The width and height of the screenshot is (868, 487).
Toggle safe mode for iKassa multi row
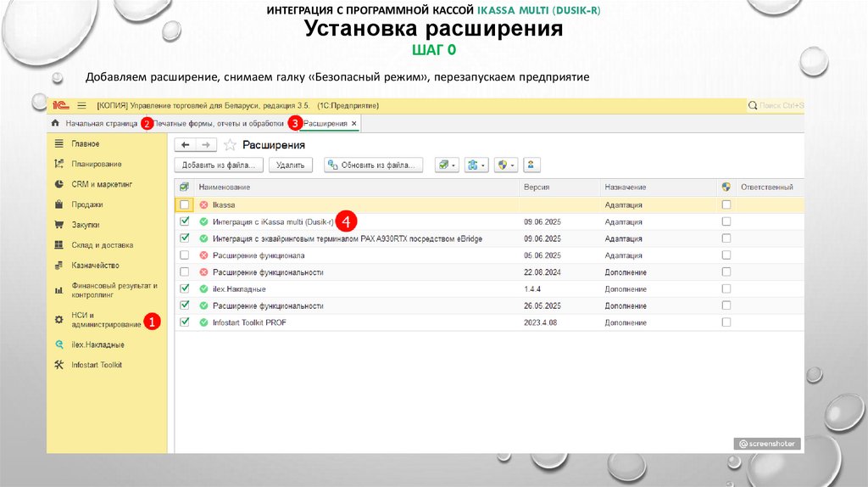tap(726, 221)
